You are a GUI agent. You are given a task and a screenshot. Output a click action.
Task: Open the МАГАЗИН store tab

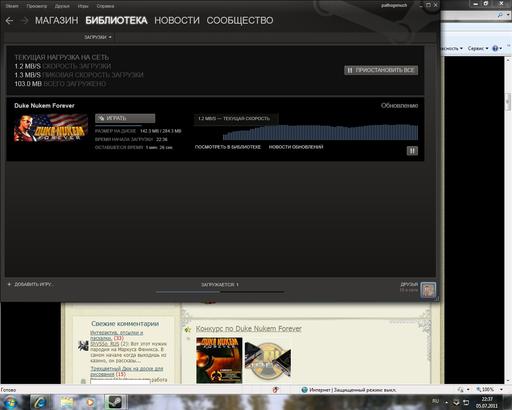coord(57,21)
